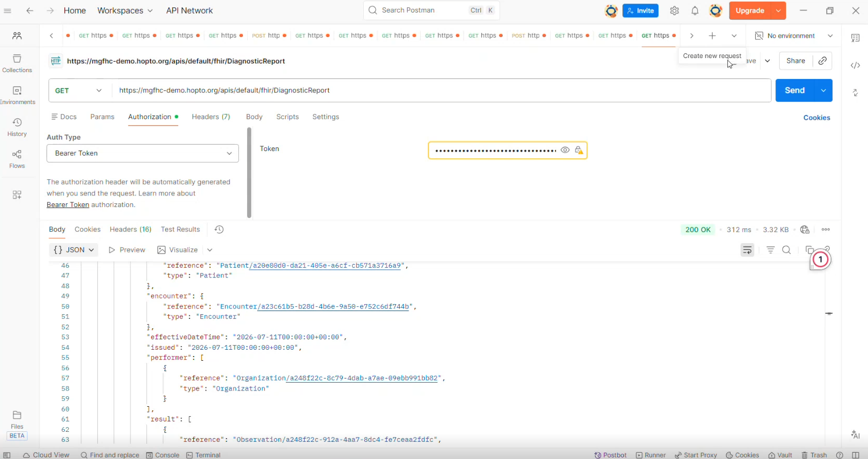The width and height of the screenshot is (868, 459).
Task: Open Environments in the sidebar
Action: click(17, 95)
